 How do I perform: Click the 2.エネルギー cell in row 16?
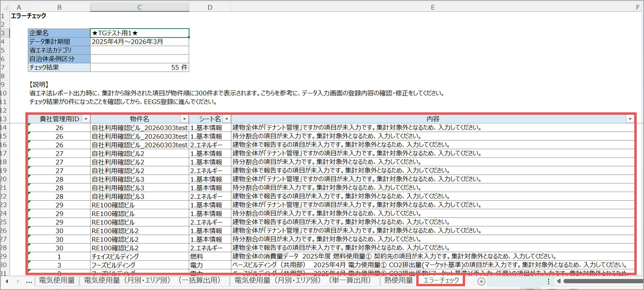point(210,145)
